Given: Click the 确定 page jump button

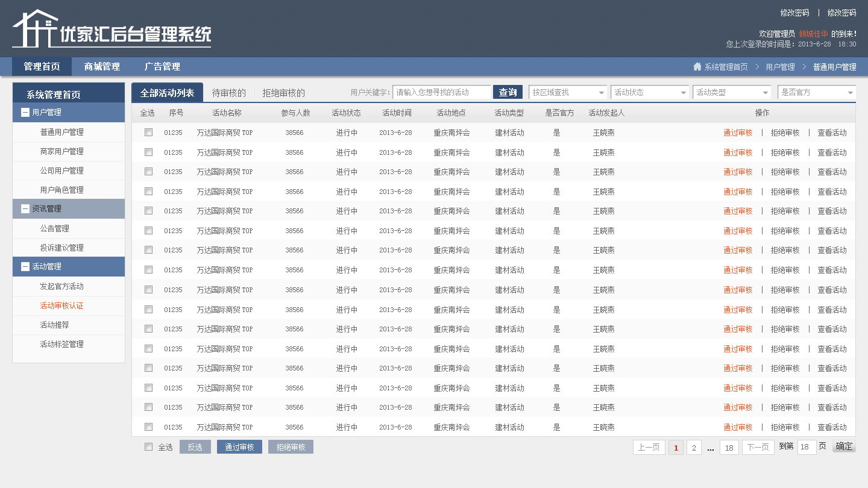Looking at the screenshot, I should coord(844,446).
